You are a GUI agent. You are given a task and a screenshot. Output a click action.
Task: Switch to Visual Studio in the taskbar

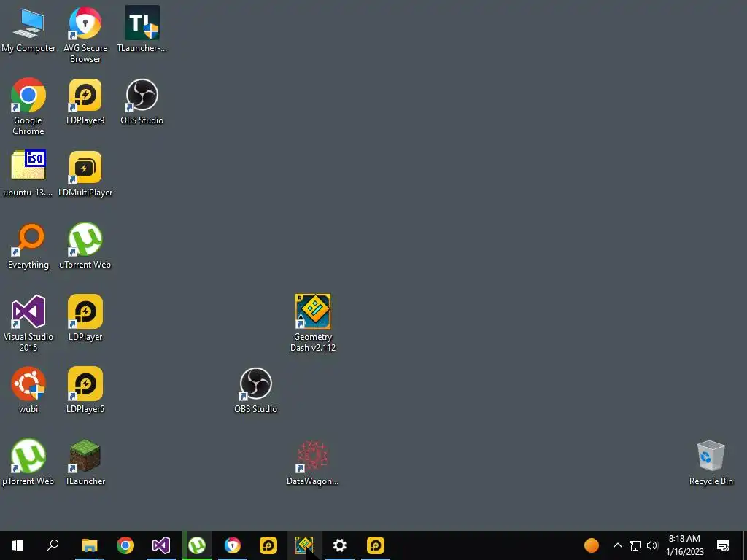[161, 545]
